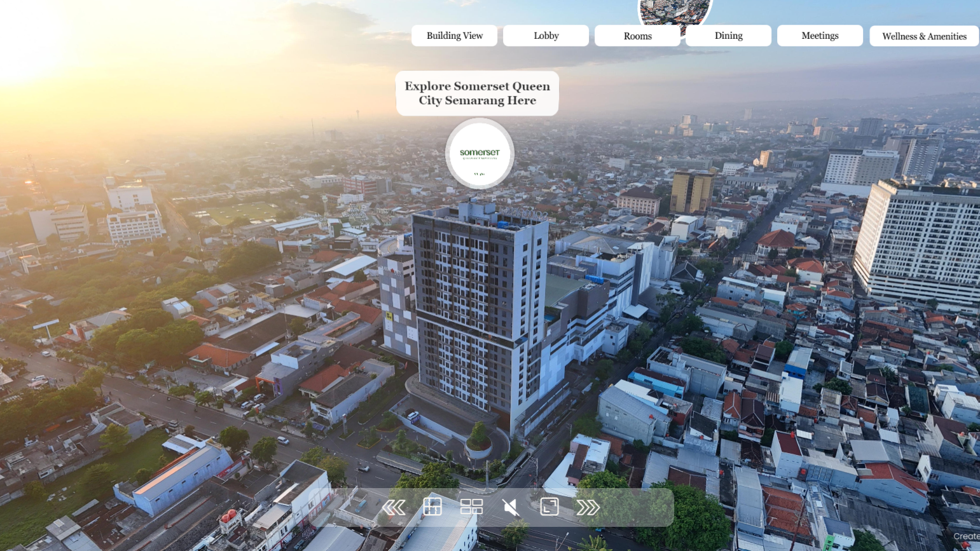Screen dimensions: 980x551
Task: Click the double-right arrows for next scene
Action: 588,507
